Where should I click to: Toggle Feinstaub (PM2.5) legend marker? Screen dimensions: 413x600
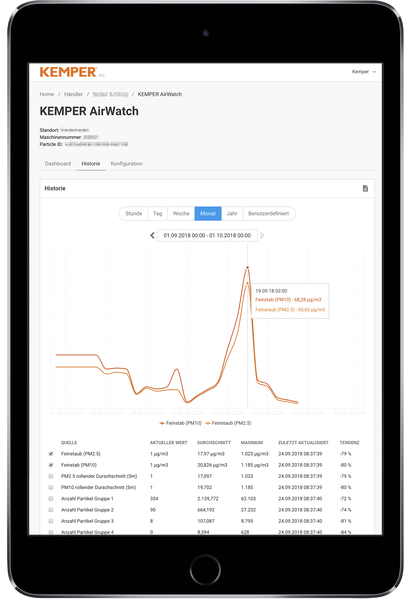208,423
